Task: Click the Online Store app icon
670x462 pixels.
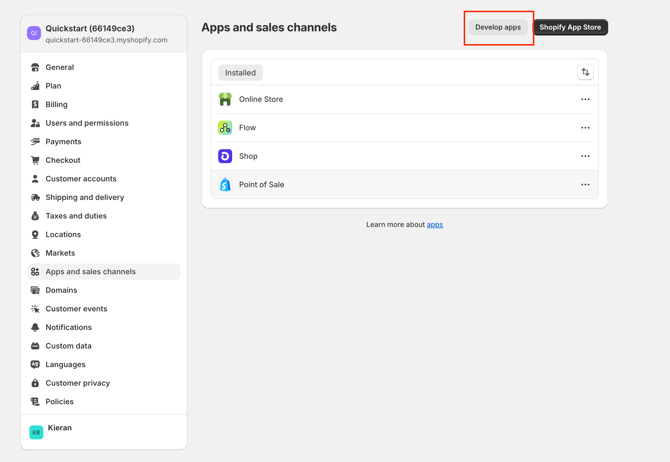Action: pyautogui.click(x=225, y=99)
